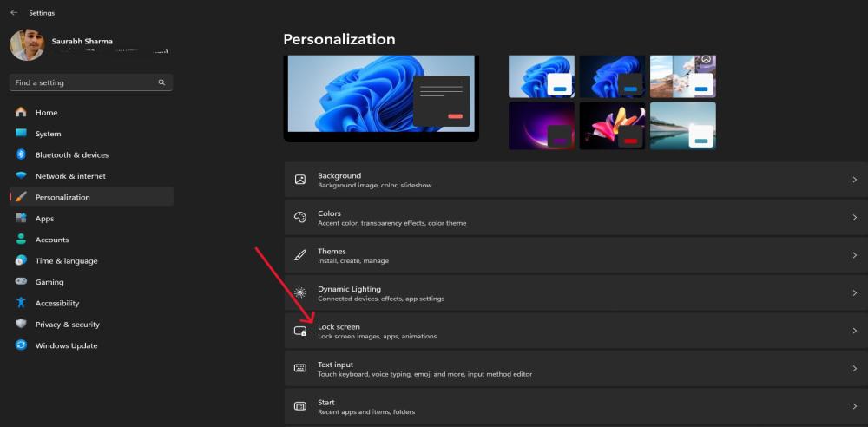Screen dimensions: 868x427
Task: Select Network & internet
Action: (x=91, y=175)
